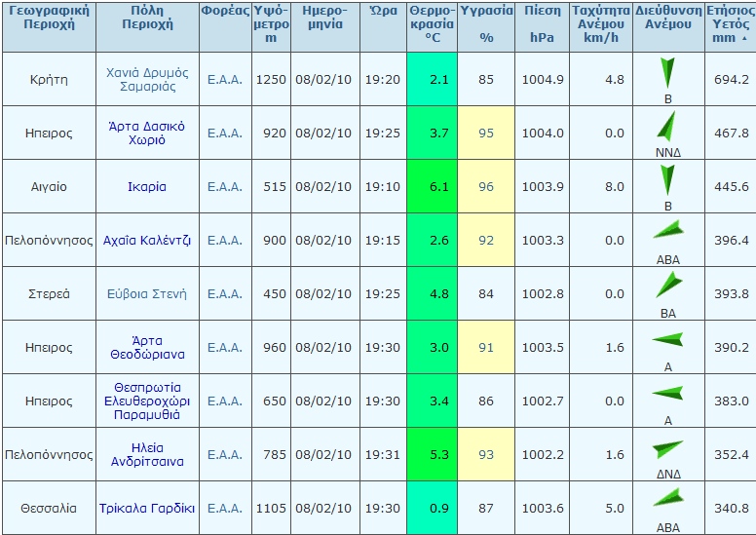The width and height of the screenshot is (756, 535).
Task: Click the wind arrow icon for Χανιά Δρυμός Σαμαριάς
Action: pyautogui.click(x=667, y=73)
